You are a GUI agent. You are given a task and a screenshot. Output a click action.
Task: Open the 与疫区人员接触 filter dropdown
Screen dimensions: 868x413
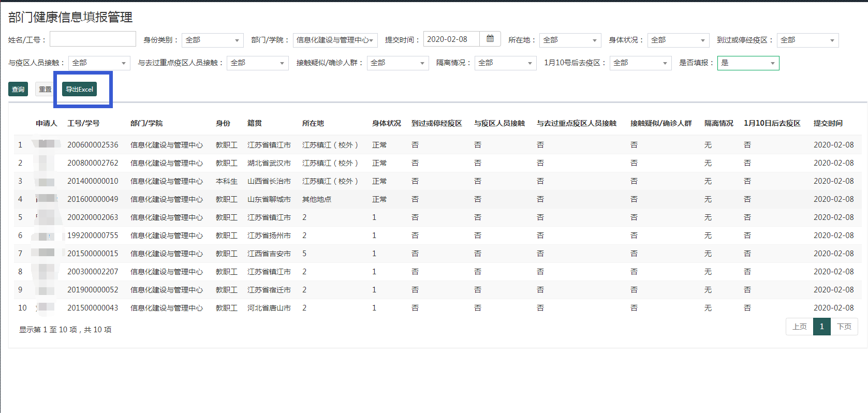click(x=99, y=63)
